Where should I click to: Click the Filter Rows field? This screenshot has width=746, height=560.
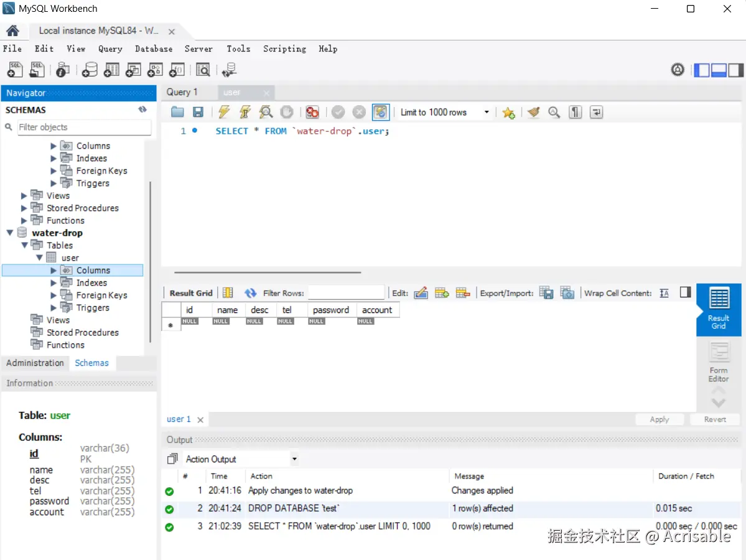coord(346,293)
